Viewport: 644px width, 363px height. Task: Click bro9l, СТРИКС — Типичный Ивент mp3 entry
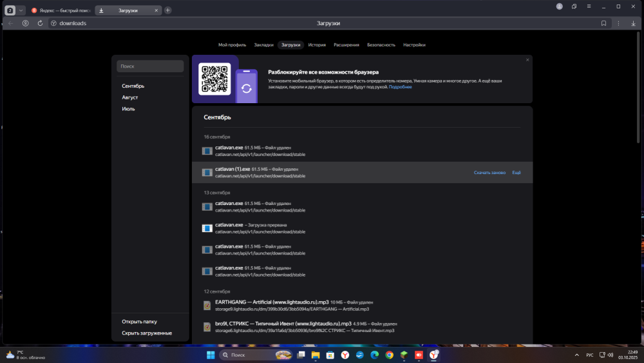click(x=283, y=324)
